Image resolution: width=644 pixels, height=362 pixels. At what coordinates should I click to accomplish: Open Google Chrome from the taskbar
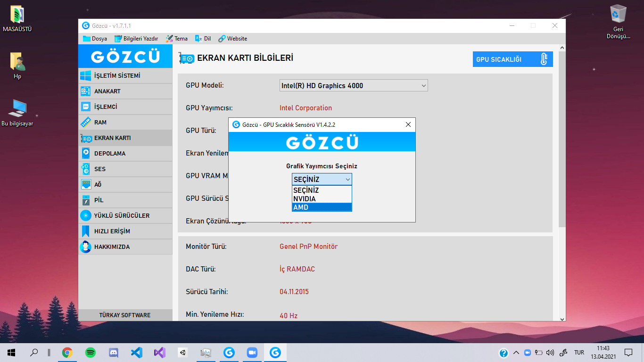(x=67, y=353)
